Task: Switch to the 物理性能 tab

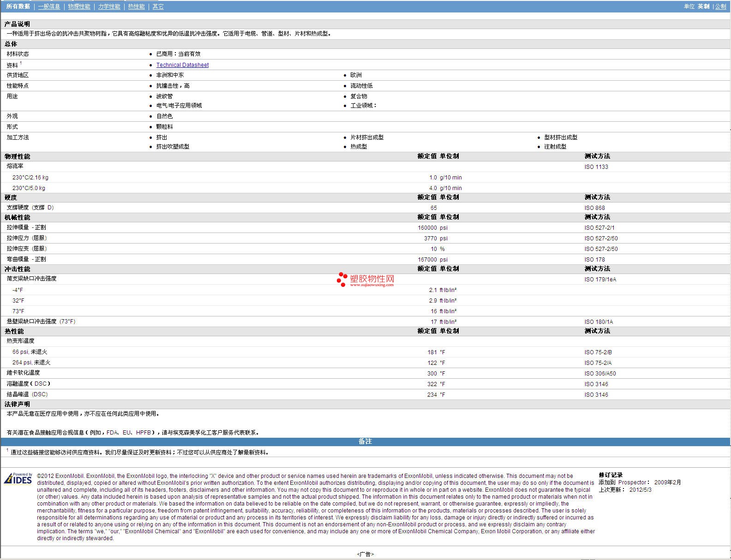Action: point(79,6)
